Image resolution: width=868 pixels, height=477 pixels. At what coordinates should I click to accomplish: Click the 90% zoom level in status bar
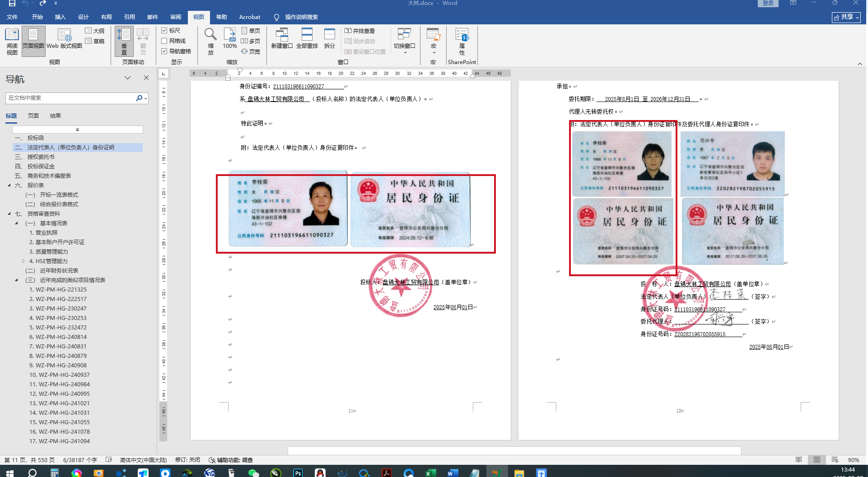point(854,460)
